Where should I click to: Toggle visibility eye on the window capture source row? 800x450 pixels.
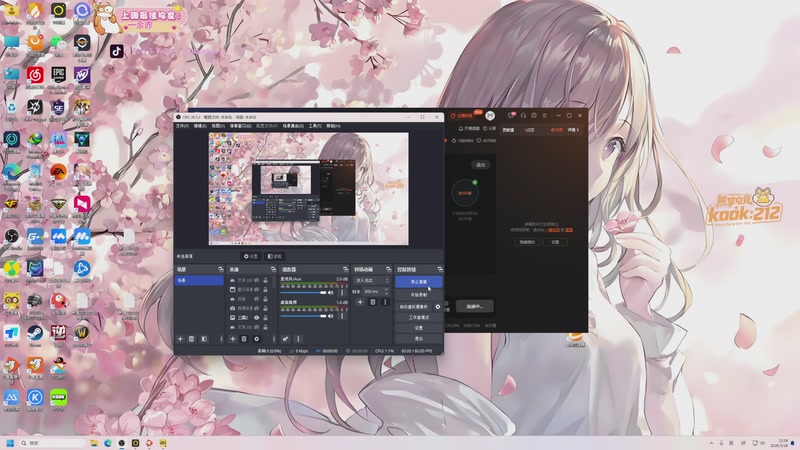pos(257,289)
